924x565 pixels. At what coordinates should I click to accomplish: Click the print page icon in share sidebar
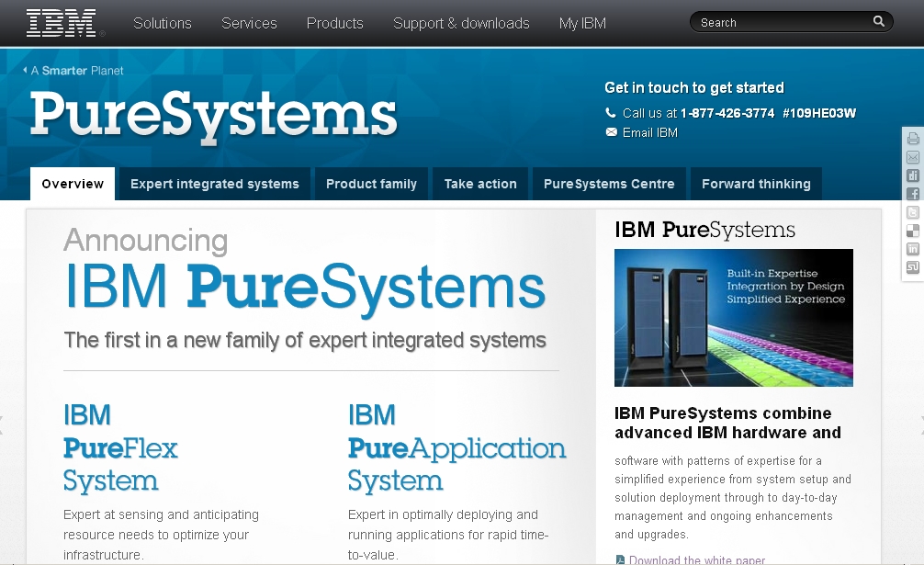[913, 139]
